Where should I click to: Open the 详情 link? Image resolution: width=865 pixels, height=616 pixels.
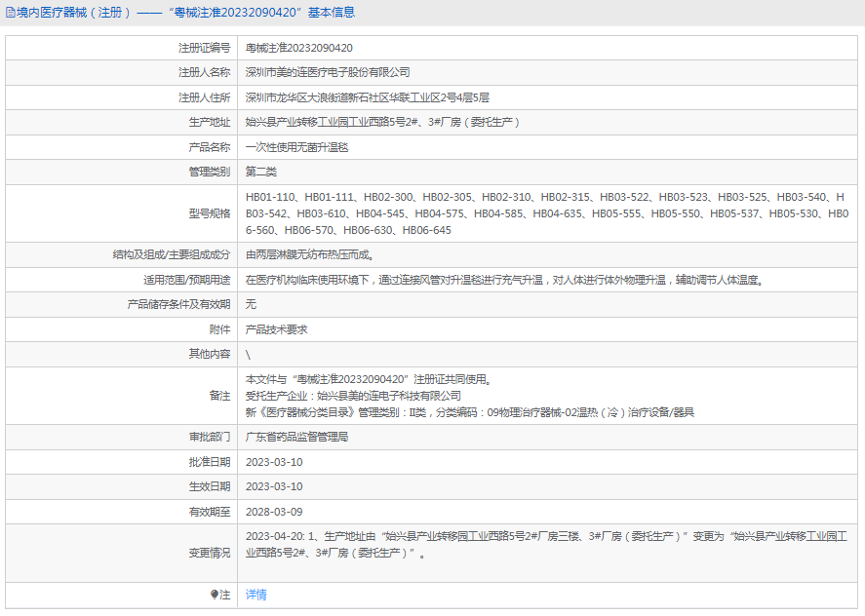[256, 595]
